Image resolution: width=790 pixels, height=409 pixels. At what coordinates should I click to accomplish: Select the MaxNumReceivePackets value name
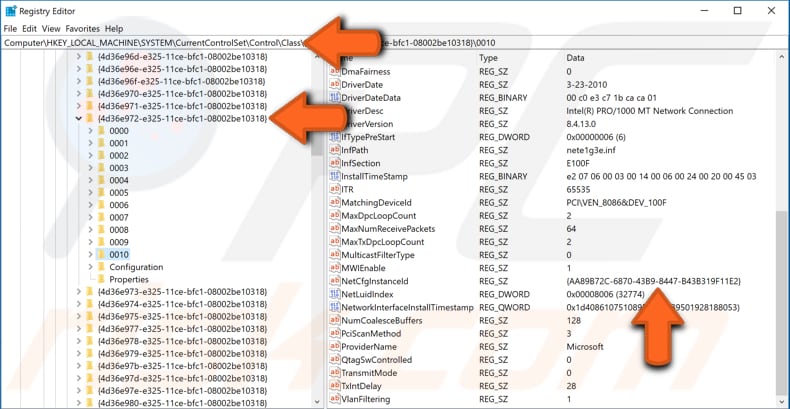pyautogui.click(x=388, y=229)
